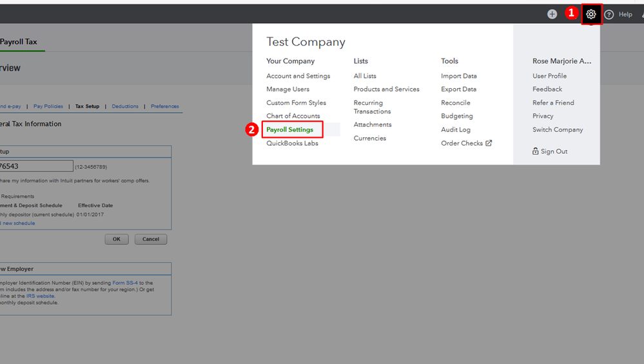
Task: Open Account and Settings
Action: [x=298, y=76]
